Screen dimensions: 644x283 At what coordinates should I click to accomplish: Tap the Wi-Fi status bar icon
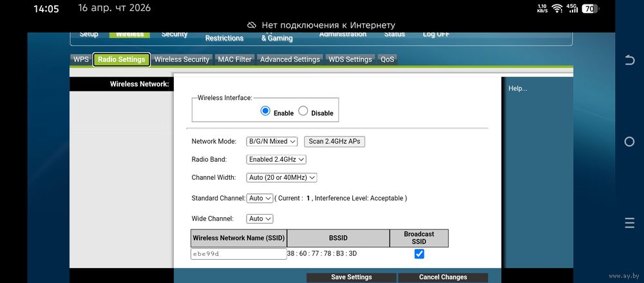pos(557,8)
